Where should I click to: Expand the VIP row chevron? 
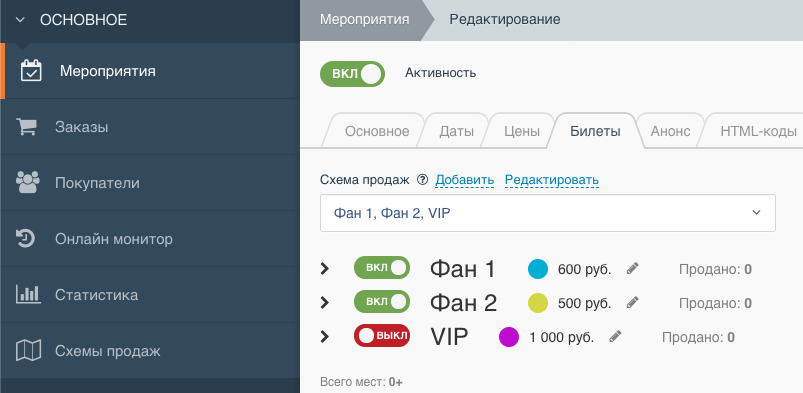[324, 337]
